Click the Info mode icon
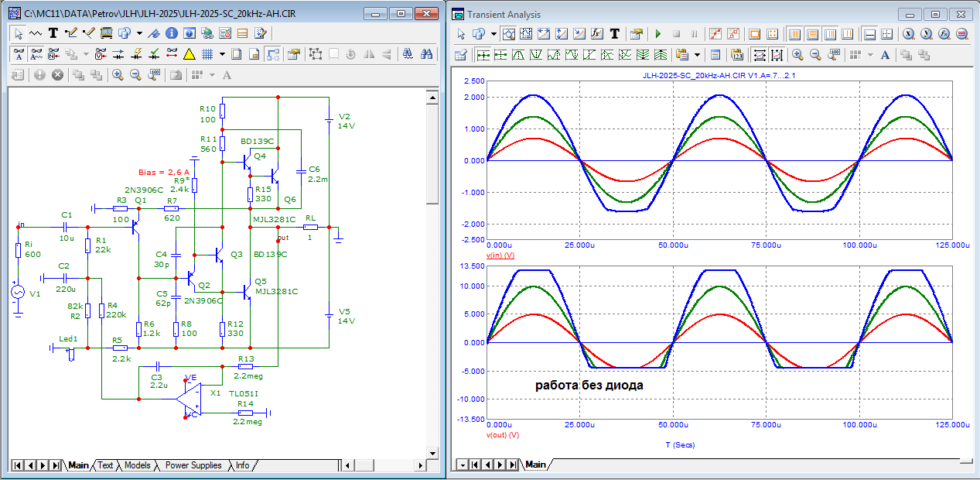 click(171, 33)
